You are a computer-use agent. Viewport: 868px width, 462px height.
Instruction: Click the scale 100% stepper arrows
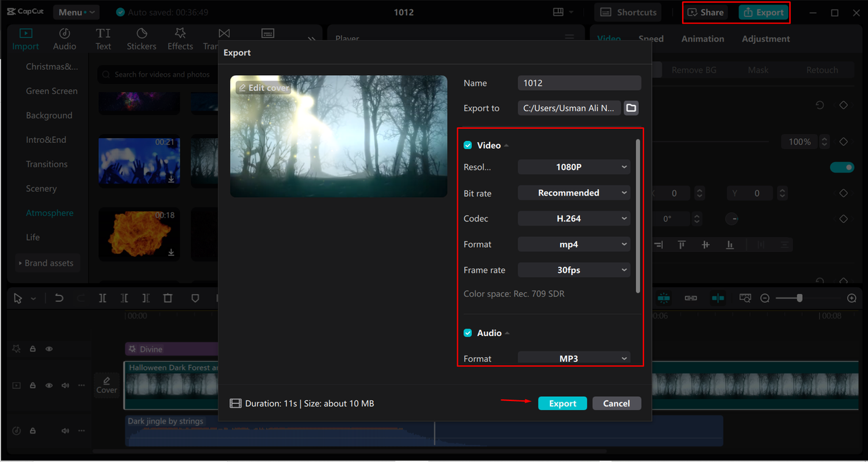(x=825, y=142)
